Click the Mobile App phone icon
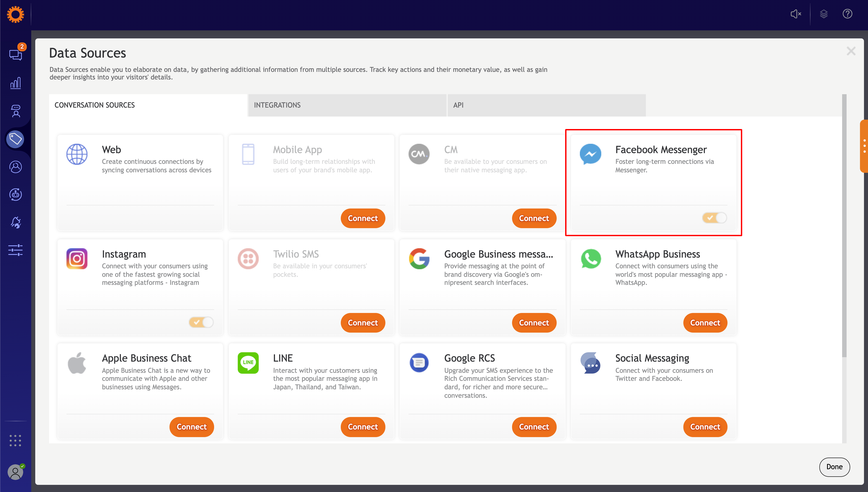Viewport: 868px width, 492px height. pyautogui.click(x=248, y=154)
